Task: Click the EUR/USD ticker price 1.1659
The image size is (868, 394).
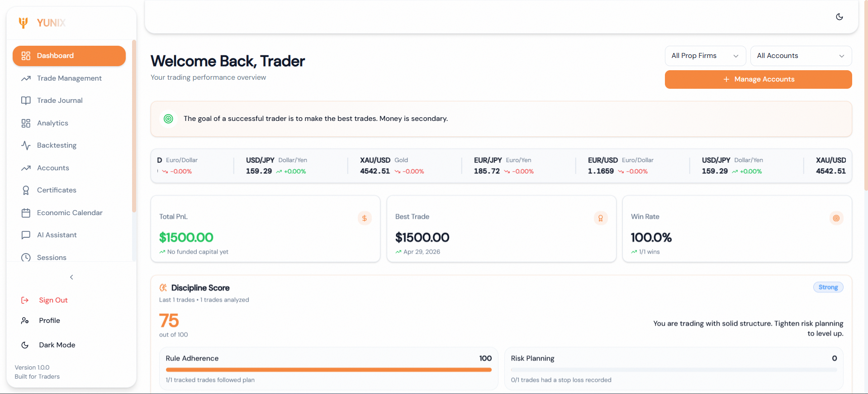Action: point(601,171)
